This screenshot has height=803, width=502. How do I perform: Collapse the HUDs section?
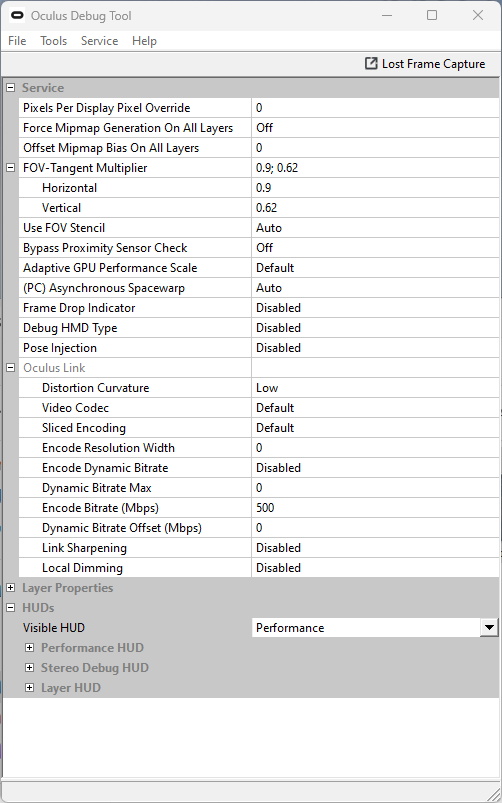[x=10, y=608]
